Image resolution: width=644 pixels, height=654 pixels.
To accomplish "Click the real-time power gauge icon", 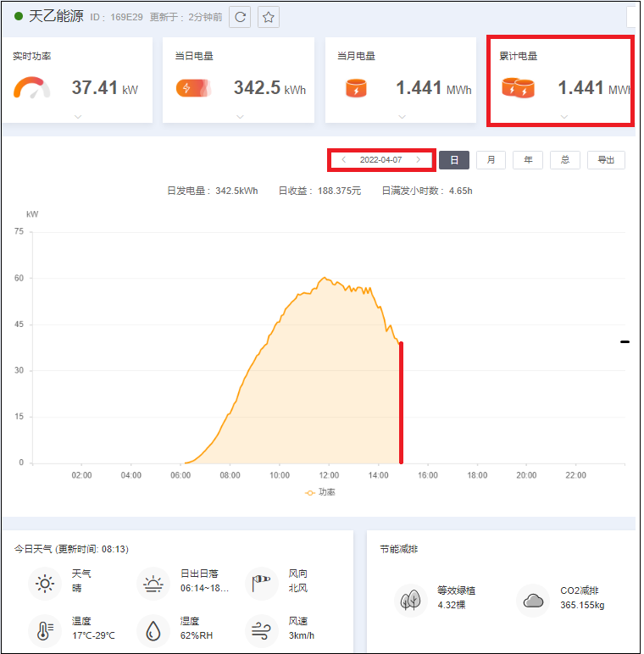I will point(31,87).
